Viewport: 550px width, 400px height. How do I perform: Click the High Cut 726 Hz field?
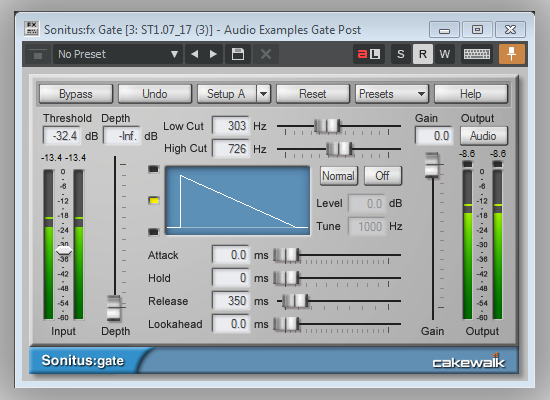[231, 149]
